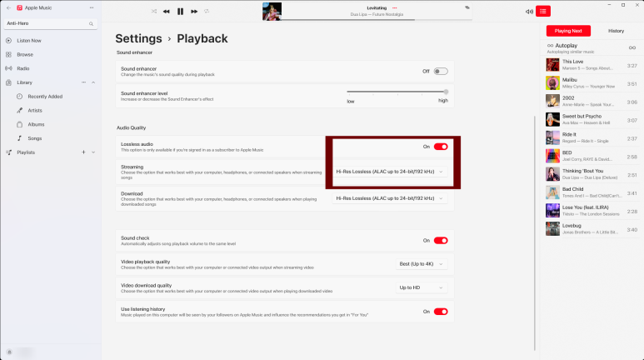Click the lyrics icon in player
The height and width of the screenshot is (360, 644).
pos(467,7)
